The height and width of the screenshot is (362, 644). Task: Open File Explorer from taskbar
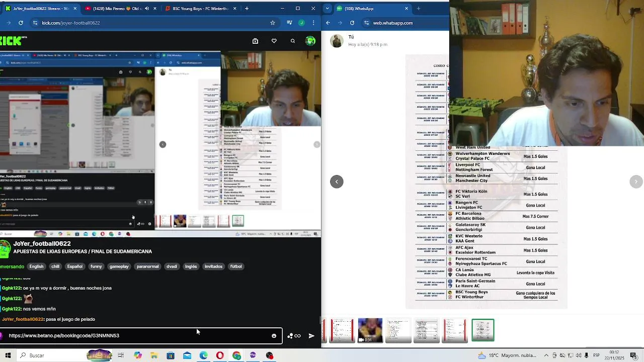tap(154, 355)
